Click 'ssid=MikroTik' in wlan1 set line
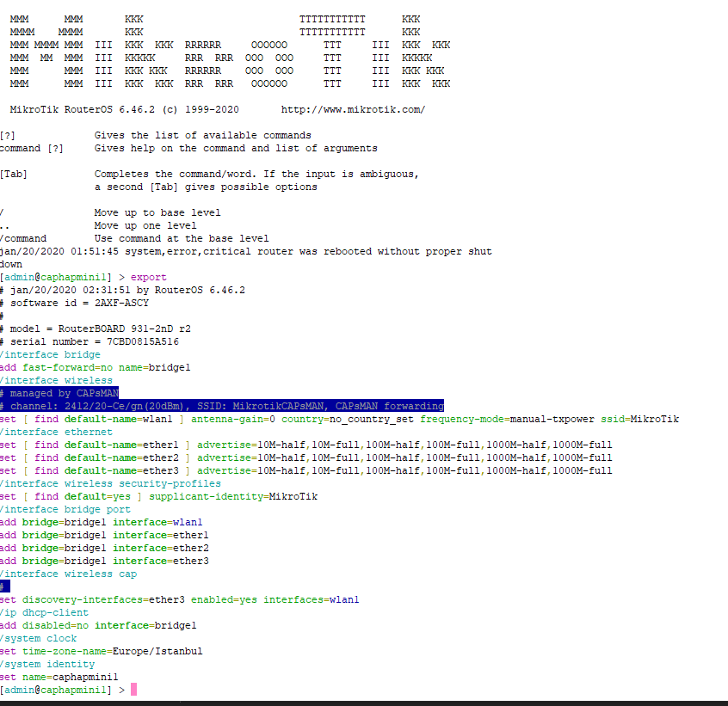This screenshot has height=706, width=728. 639,419
